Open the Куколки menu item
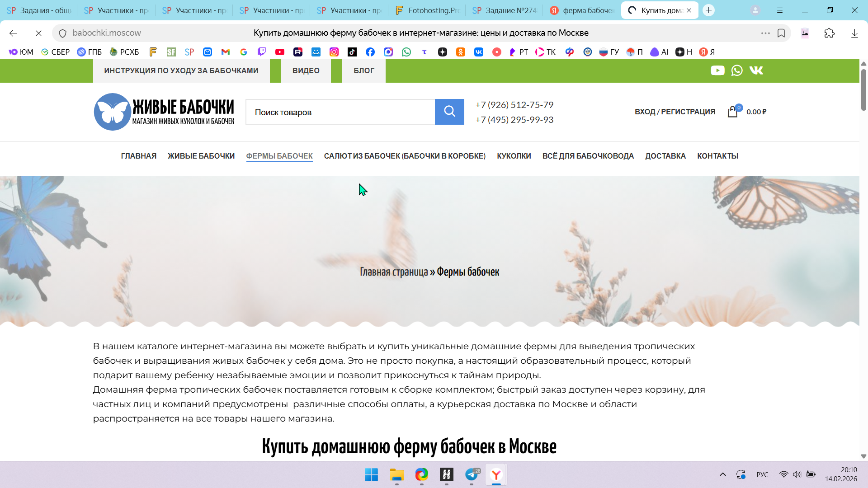The height and width of the screenshot is (488, 868). point(514,156)
